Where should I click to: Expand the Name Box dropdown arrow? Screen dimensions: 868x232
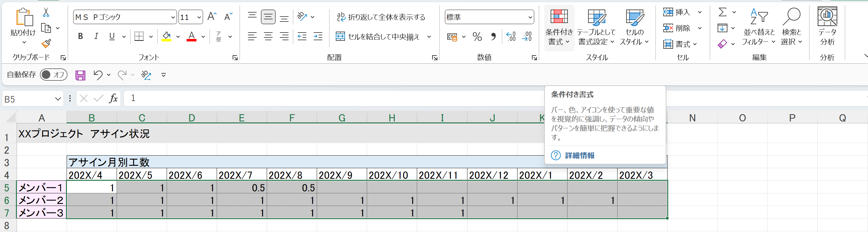(x=58, y=99)
